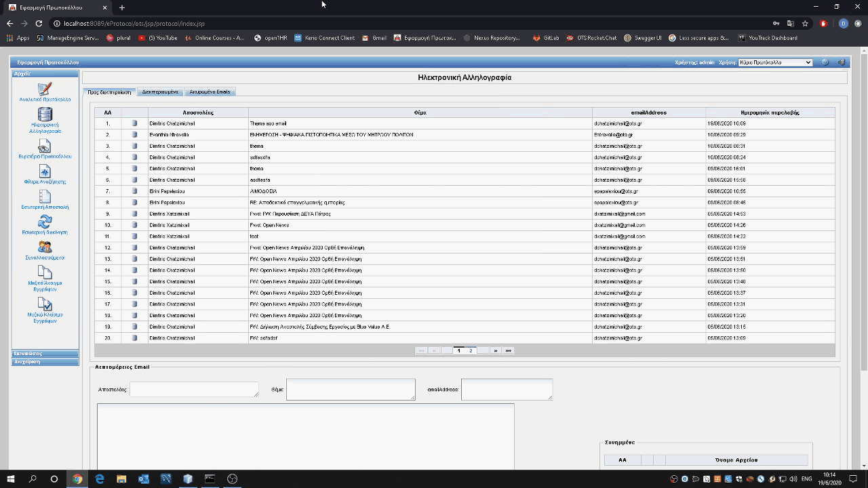
Task: Expand the Εκτυπώσεις sidebar section
Action: (45, 354)
